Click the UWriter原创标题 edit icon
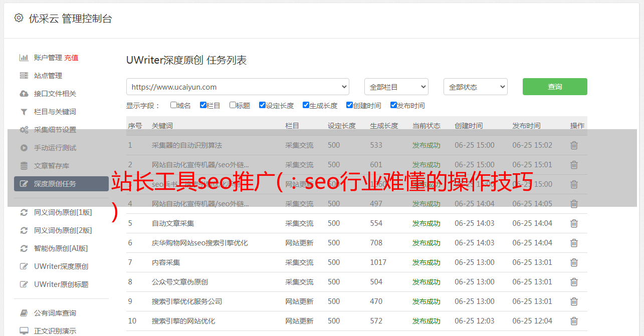Viewport: 644px width, 336px height. pos(24,284)
